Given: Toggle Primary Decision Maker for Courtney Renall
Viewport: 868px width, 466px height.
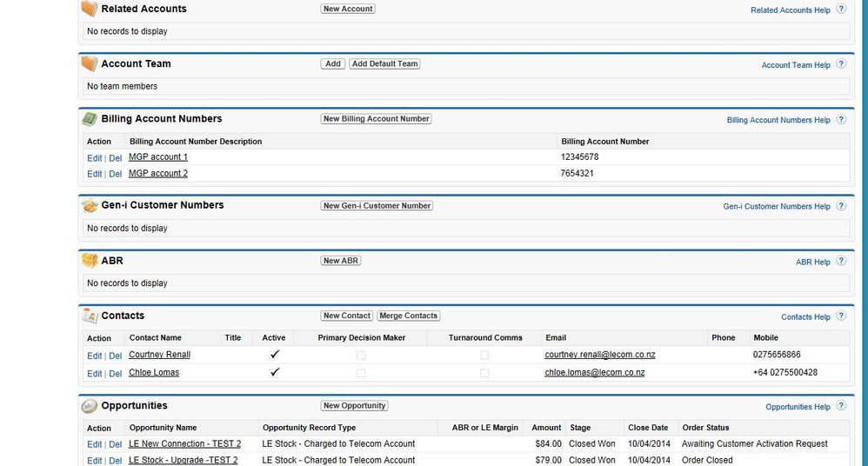Looking at the screenshot, I should (x=361, y=356).
